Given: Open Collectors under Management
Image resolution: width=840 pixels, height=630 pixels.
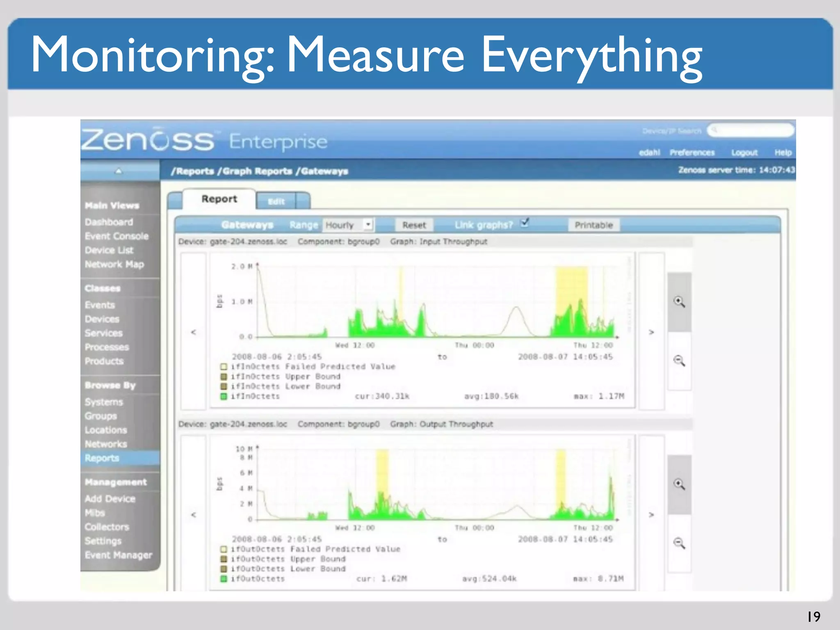Looking at the screenshot, I should (107, 527).
